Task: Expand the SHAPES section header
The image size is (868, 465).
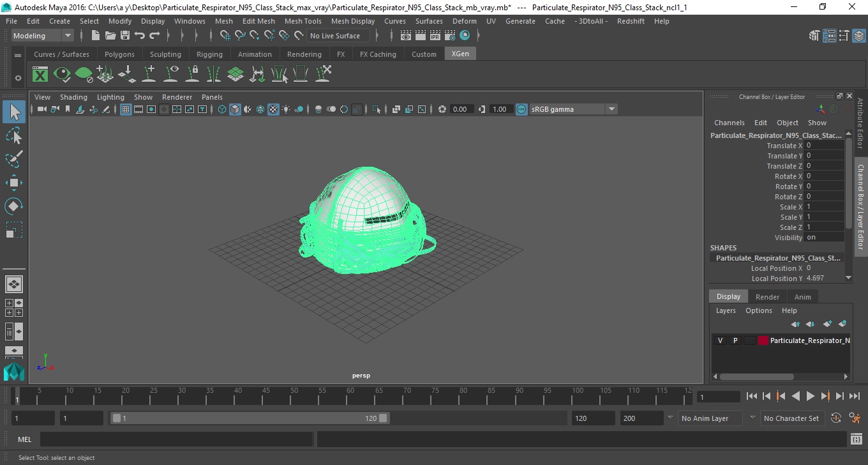Action: [x=723, y=248]
